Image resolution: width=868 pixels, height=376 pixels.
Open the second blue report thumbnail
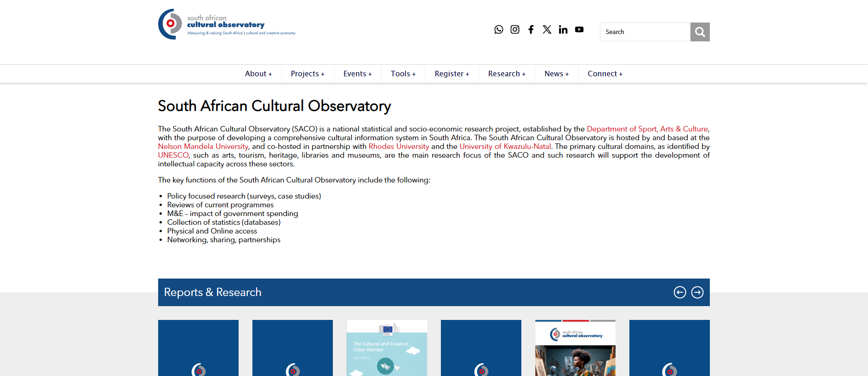pyautogui.click(x=292, y=348)
